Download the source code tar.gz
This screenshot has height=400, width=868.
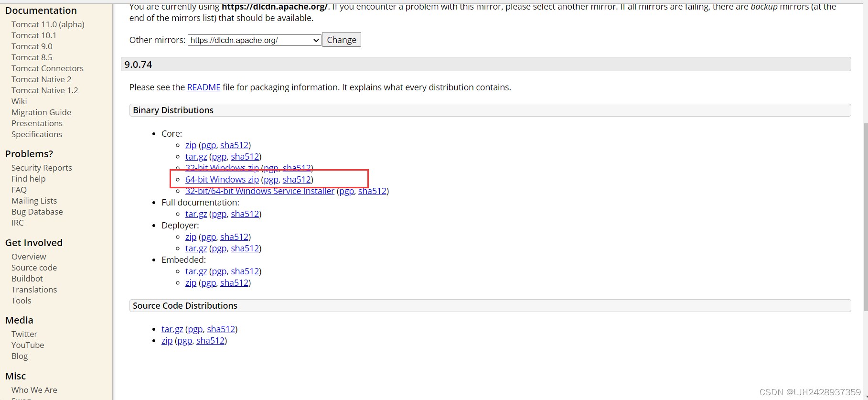click(172, 329)
